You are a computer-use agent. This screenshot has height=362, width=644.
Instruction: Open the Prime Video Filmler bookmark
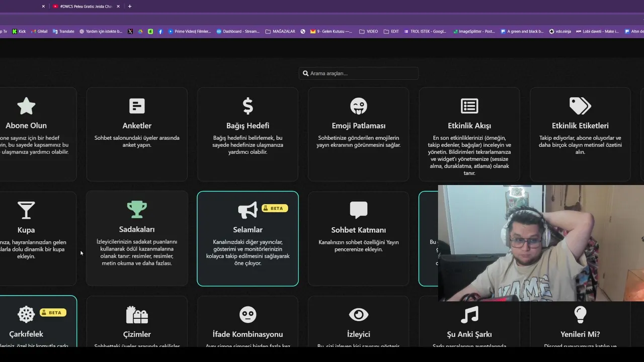pyautogui.click(x=189, y=31)
